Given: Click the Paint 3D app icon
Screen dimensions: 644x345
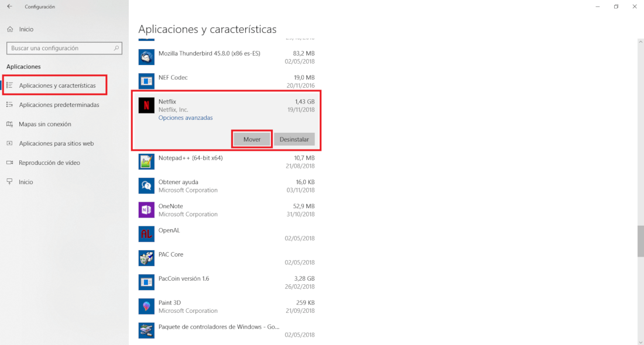Looking at the screenshot, I should click(x=146, y=306).
